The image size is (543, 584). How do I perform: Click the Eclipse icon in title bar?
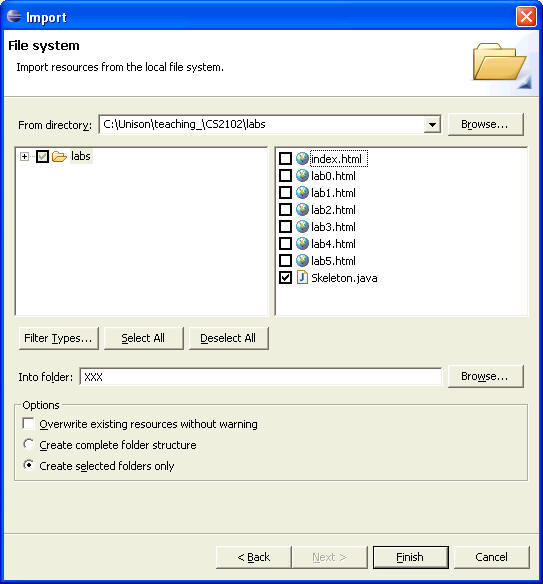14,16
